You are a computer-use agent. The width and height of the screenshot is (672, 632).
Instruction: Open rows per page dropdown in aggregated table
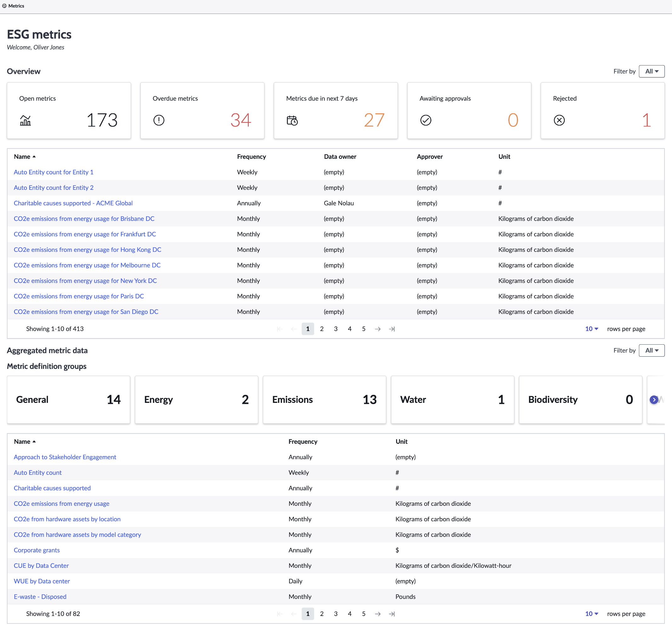pos(592,614)
